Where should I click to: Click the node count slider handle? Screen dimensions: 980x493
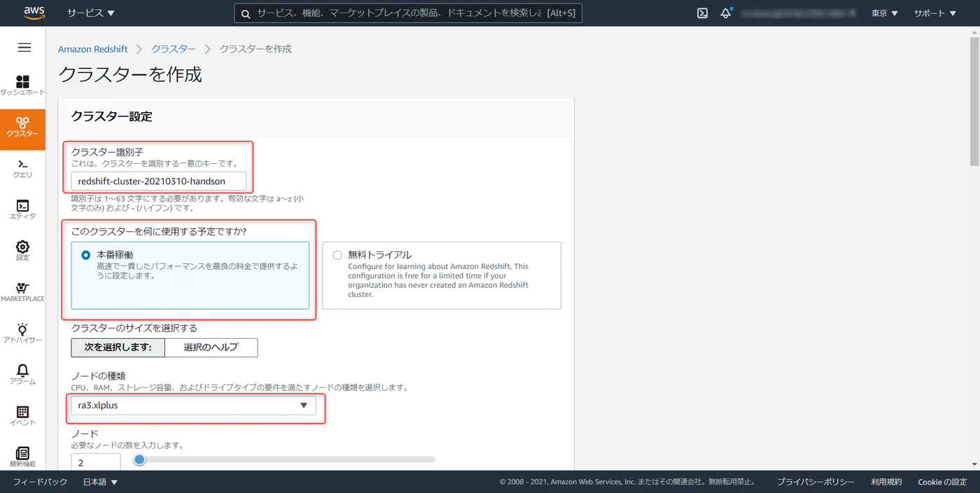coord(139,459)
